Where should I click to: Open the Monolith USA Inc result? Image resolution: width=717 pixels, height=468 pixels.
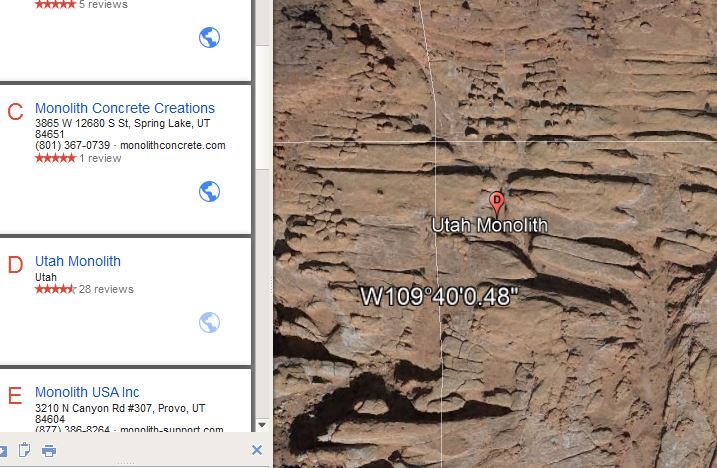tap(87, 392)
